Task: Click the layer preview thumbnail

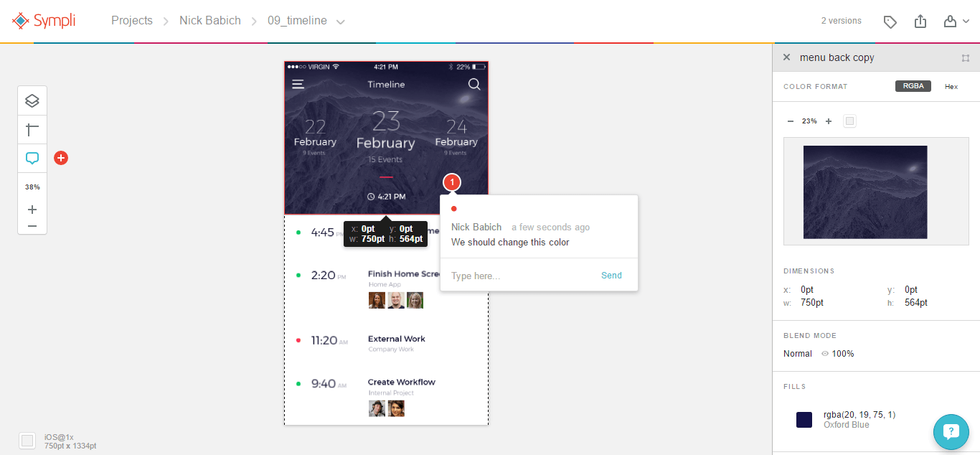Action: click(865, 192)
